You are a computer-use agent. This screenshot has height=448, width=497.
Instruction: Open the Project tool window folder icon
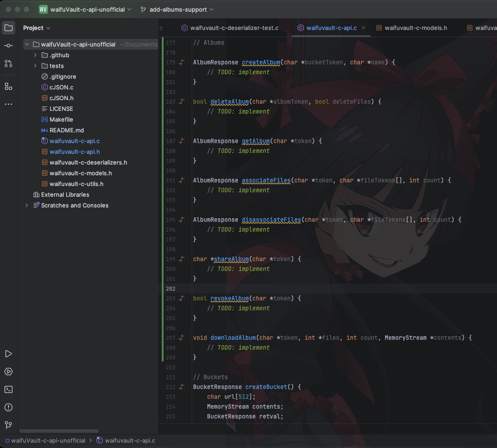pos(8,28)
